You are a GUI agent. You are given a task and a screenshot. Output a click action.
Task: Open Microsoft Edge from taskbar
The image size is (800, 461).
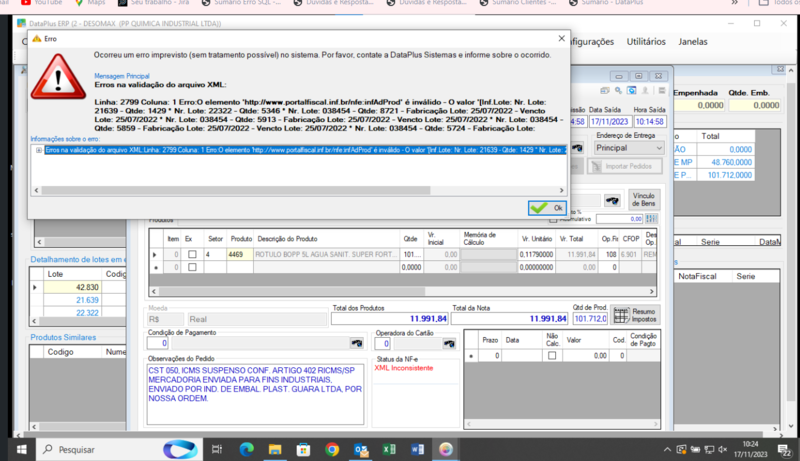pyautogui.click(x=246, y=449)
